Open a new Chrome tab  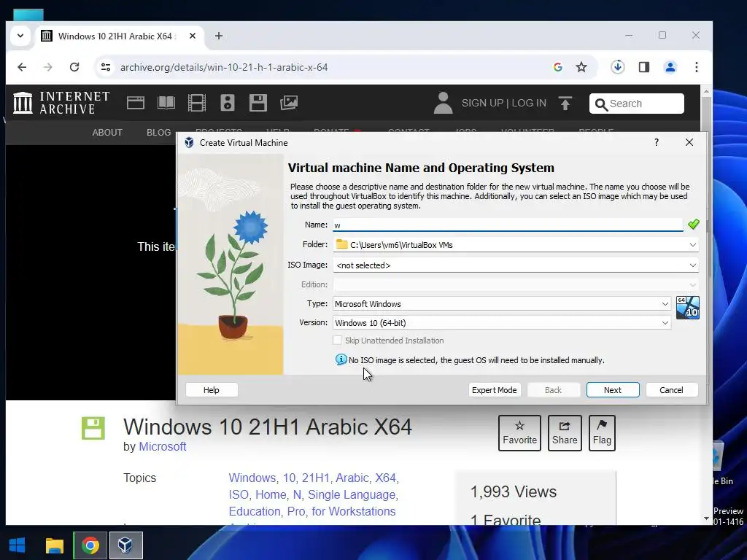coord(219,36)
